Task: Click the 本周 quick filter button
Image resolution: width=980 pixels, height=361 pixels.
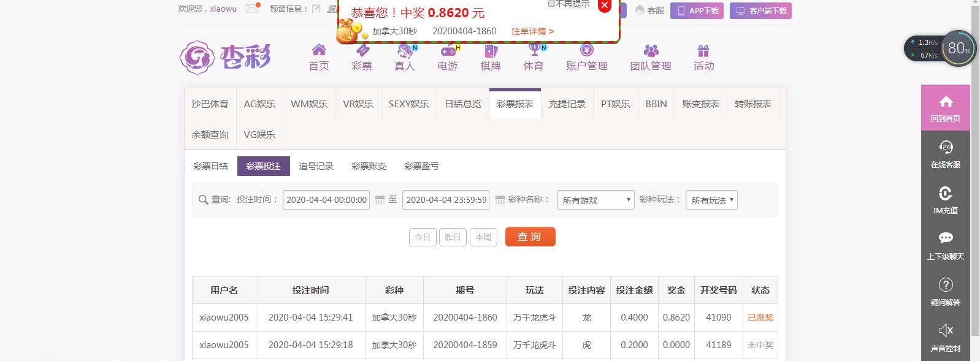Action: coord(483,237)
